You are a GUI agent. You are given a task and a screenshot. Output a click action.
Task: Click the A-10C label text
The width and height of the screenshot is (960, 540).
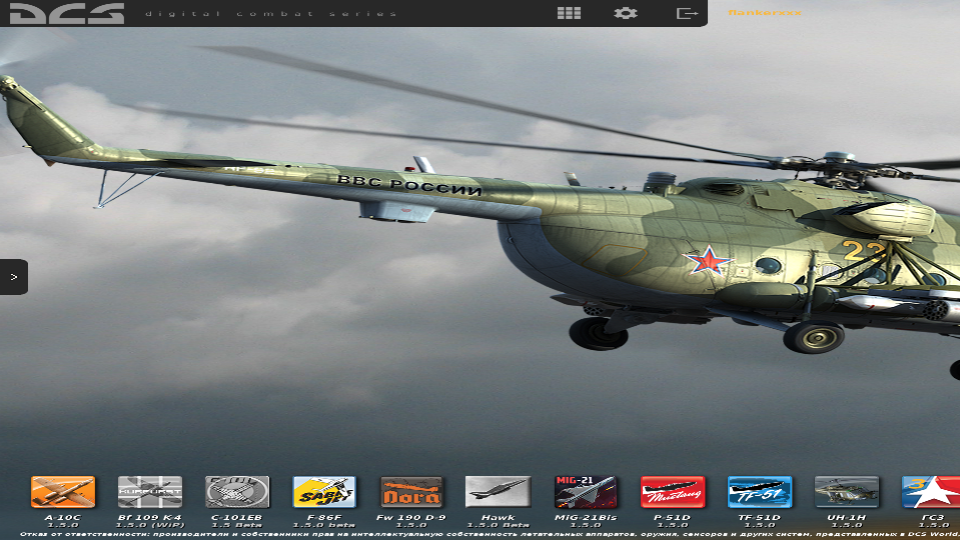[63, 517]
